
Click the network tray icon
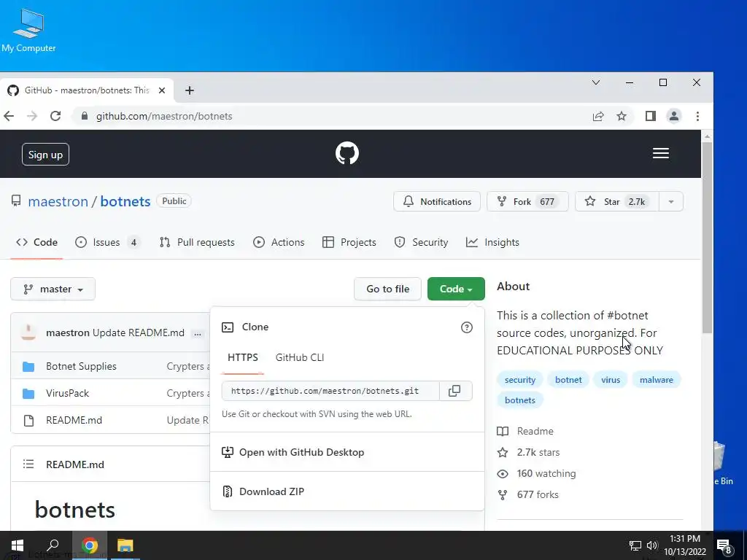(x=635, y=545)
